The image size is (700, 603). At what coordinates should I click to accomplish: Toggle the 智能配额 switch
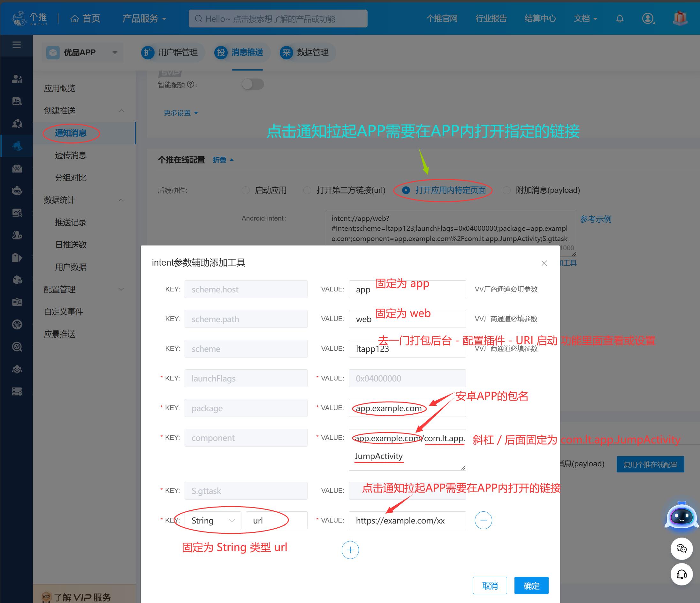pos(253,84)
